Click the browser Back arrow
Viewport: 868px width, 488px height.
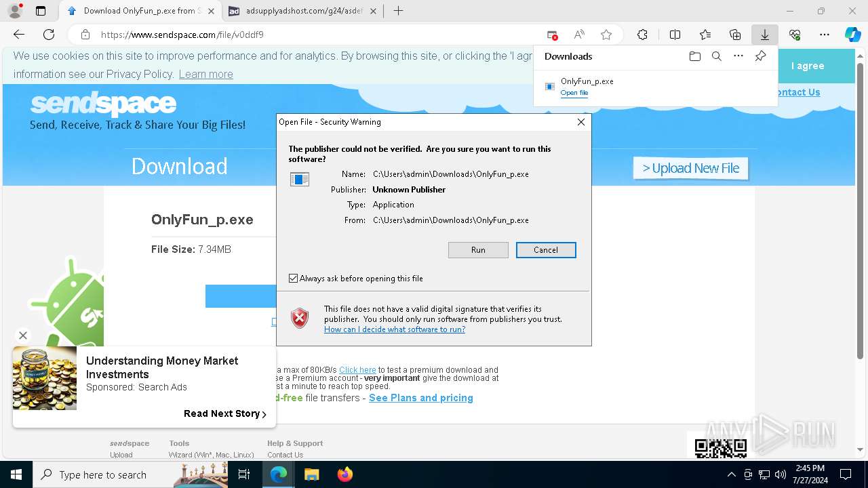point(19,35)
